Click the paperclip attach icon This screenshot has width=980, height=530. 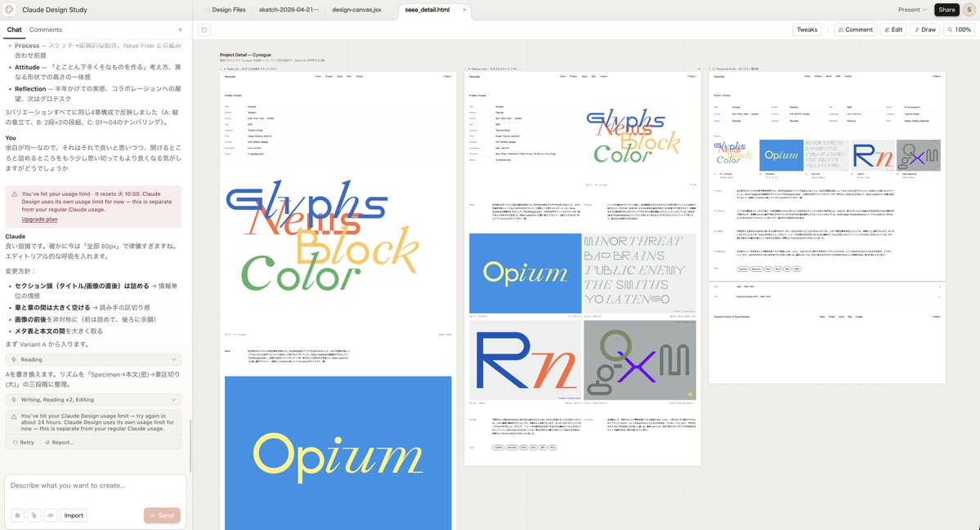click(34, 515)
